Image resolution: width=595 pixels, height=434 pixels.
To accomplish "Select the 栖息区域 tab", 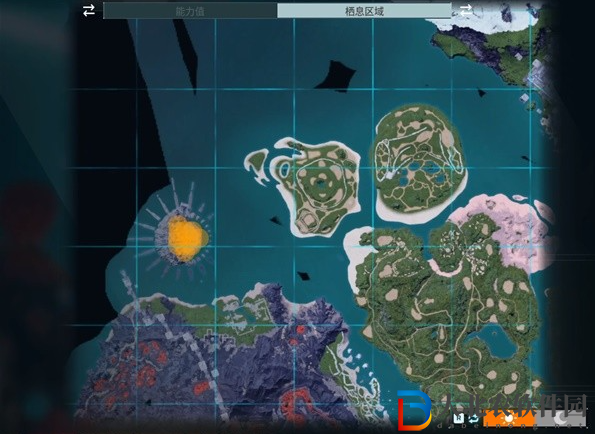I will pos(364,11).
